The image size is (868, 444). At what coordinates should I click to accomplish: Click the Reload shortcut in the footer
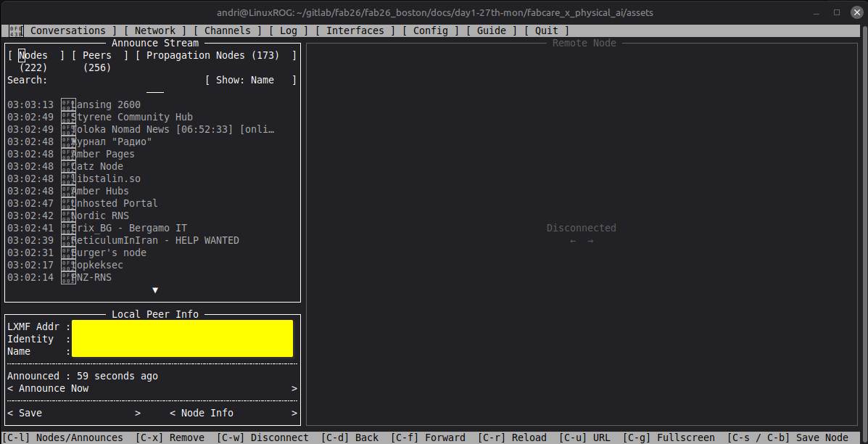pyautogui.click(x=512, y=438)
